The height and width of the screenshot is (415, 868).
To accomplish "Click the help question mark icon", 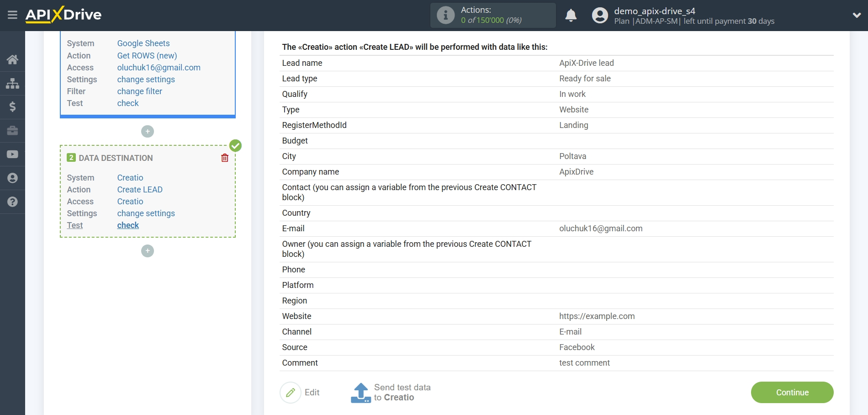I will click(x=12, y=202).
